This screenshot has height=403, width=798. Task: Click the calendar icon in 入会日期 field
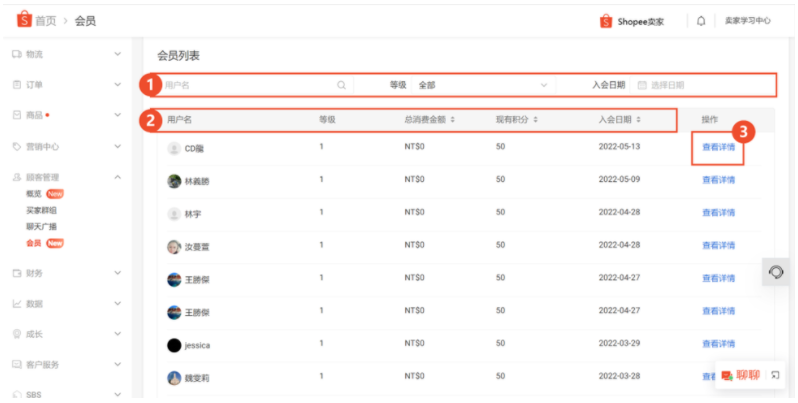tap(642, 85)
